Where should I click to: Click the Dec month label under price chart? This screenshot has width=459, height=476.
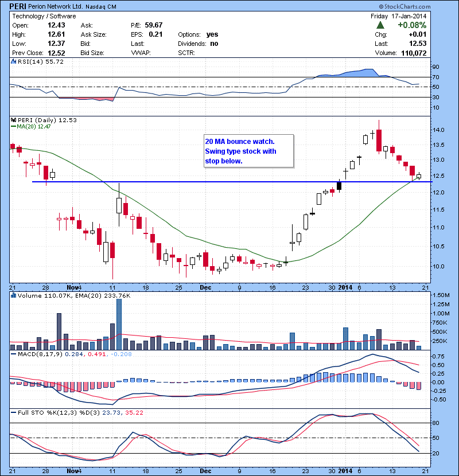(x=205, y=287)
